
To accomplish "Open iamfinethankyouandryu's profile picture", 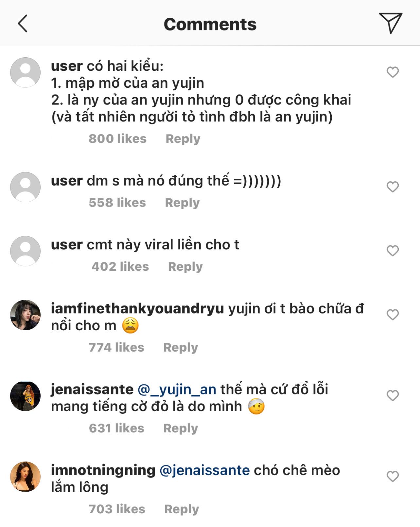I will coord(26,315).
